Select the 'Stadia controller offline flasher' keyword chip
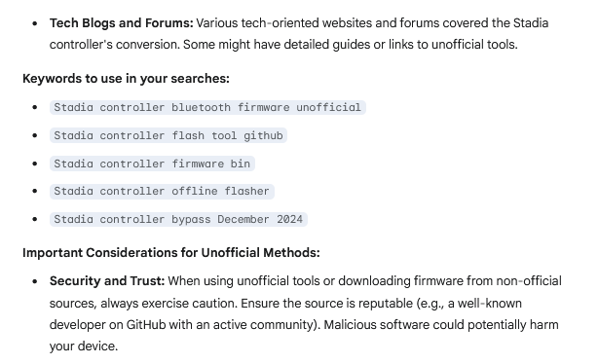The image size is (599, 364). 162,191
